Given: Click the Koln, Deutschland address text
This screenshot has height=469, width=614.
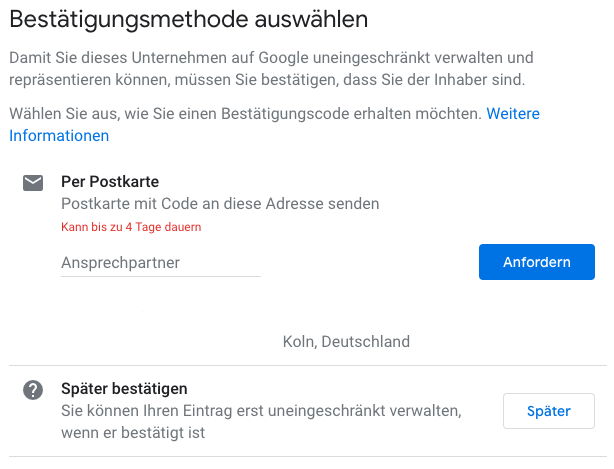Looking at the screenshot, I should 346,341.
